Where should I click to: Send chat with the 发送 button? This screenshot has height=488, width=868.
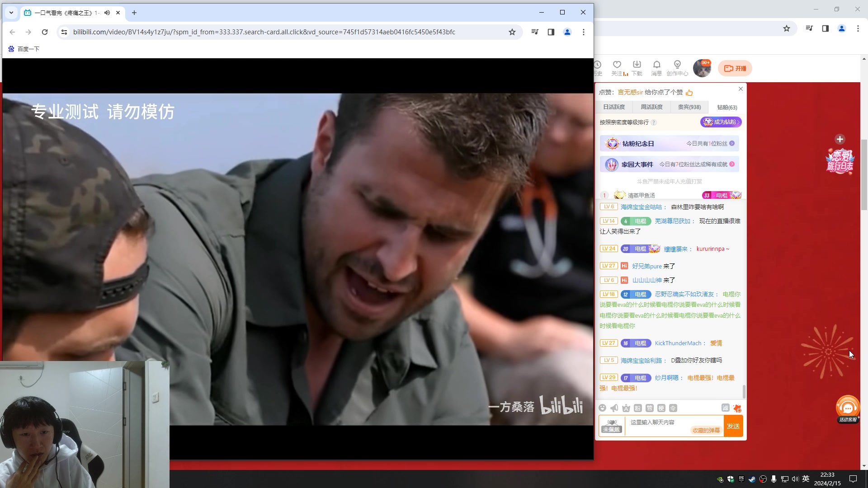click(733, 426)
